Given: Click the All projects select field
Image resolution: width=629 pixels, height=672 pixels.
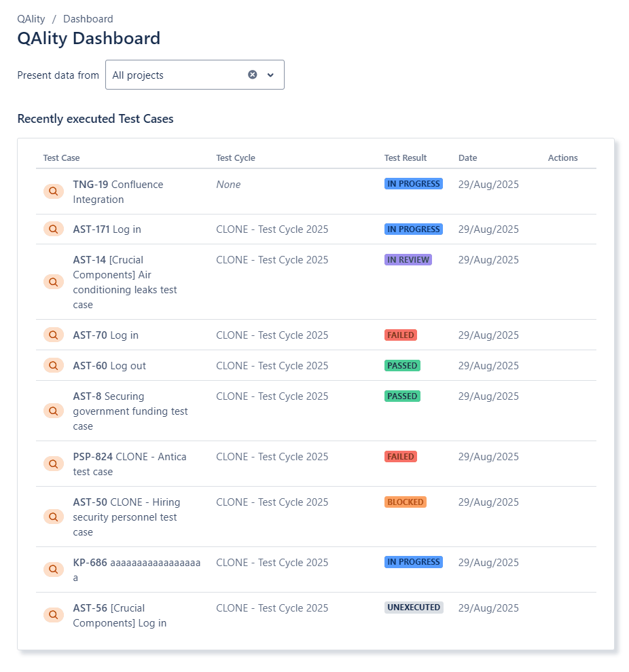Looking at the screenshot, I should [x=195, y=75].
